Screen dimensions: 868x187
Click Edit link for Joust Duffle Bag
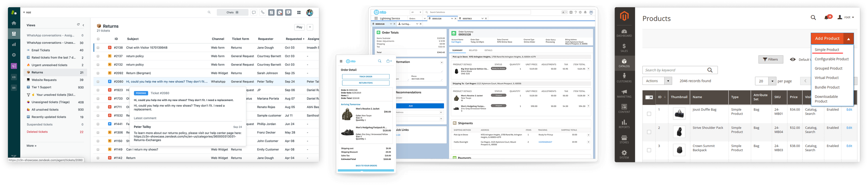click(x=849, y=109)
